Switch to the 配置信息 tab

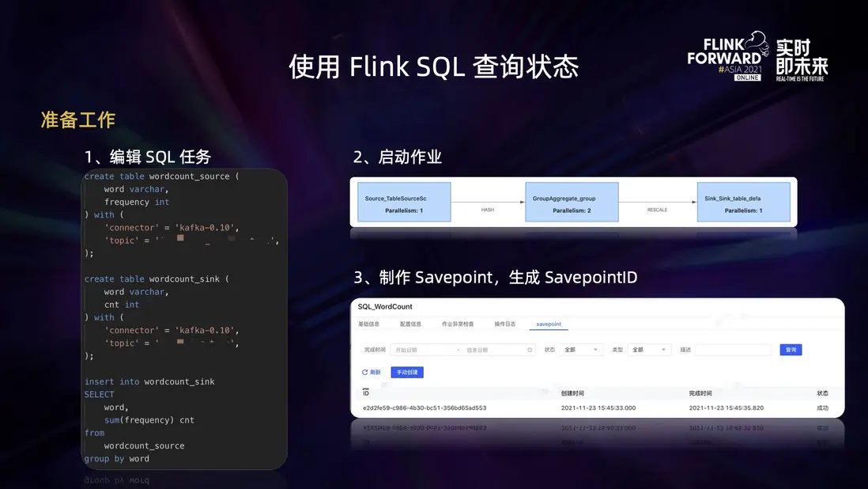point(410,324)
